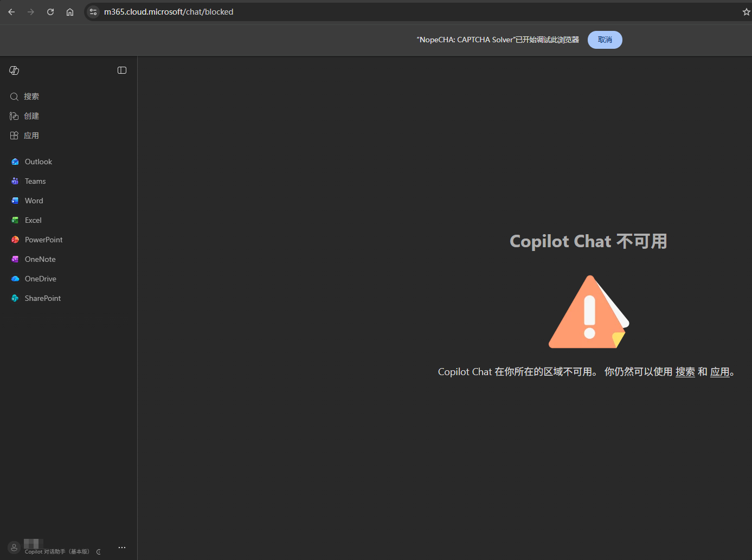This screenshot has width=752, height=560.
Task: Click the PowerPoint app icon
Action: point(15,240)
